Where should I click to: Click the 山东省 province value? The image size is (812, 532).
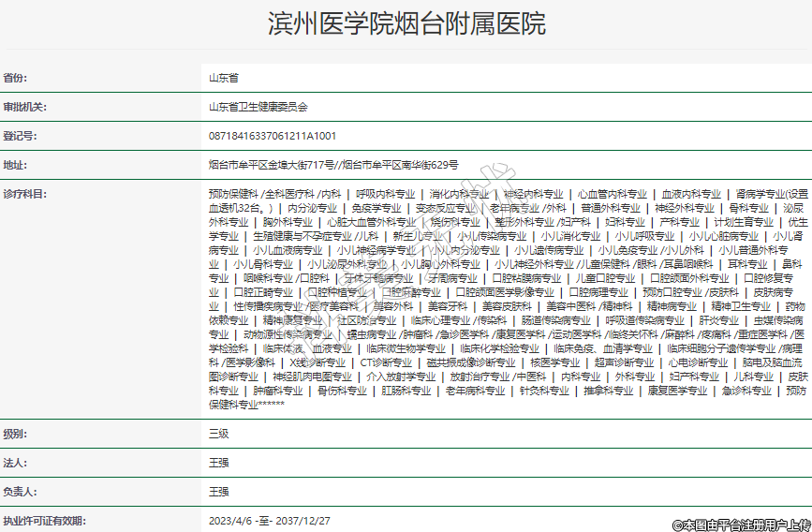[224, 79]
